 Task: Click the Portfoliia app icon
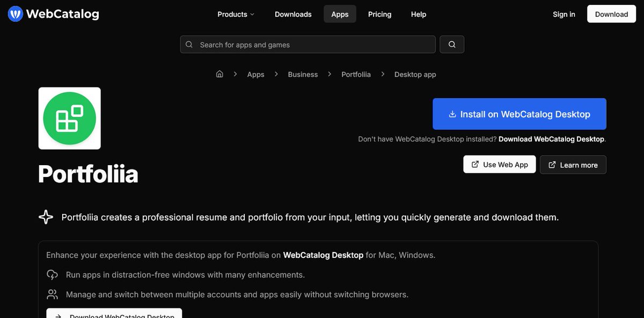click(69, 118)
